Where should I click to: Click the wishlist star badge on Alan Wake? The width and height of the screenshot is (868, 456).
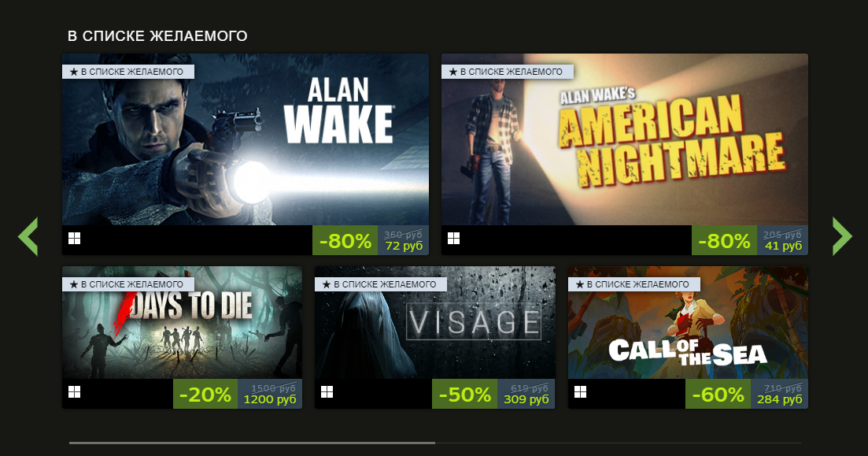127,72
